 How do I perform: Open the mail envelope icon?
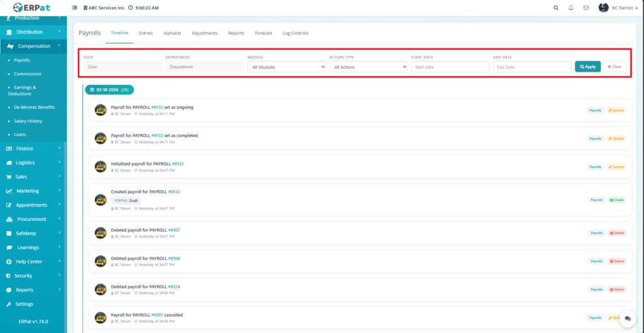click(586, 8)
